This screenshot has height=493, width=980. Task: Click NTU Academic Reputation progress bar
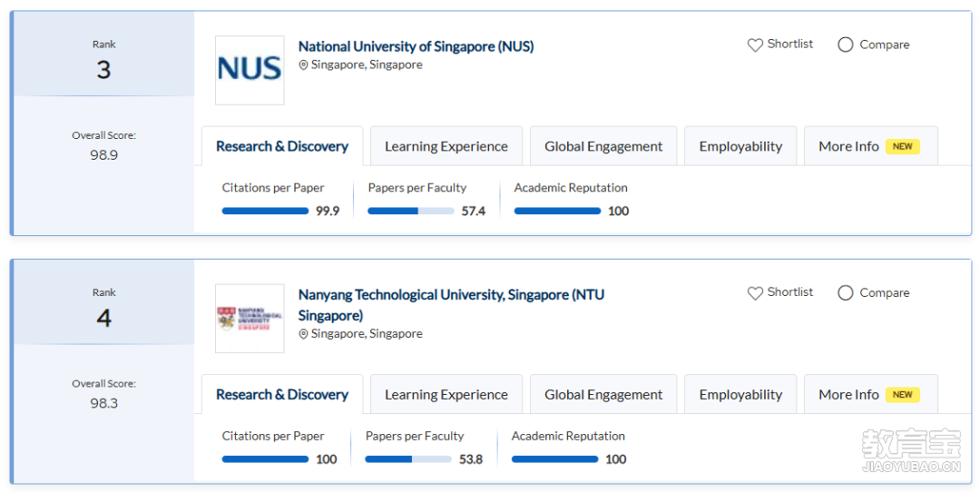(555, 459)
